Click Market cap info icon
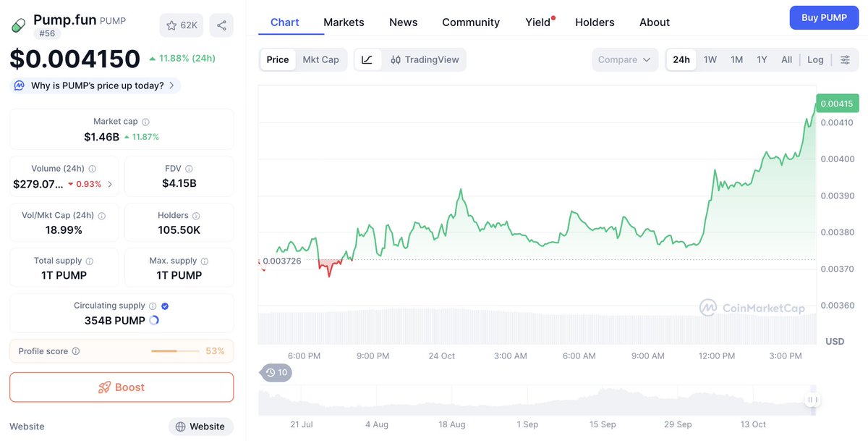This screenshot has height=441, width=868. click(145, 122)
